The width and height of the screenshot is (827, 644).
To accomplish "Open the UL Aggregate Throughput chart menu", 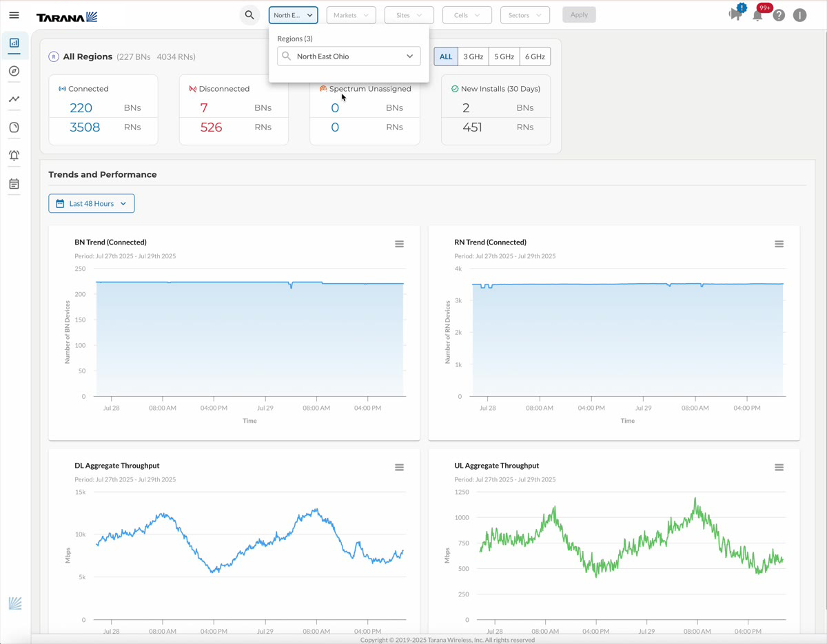I will point(779,467).
